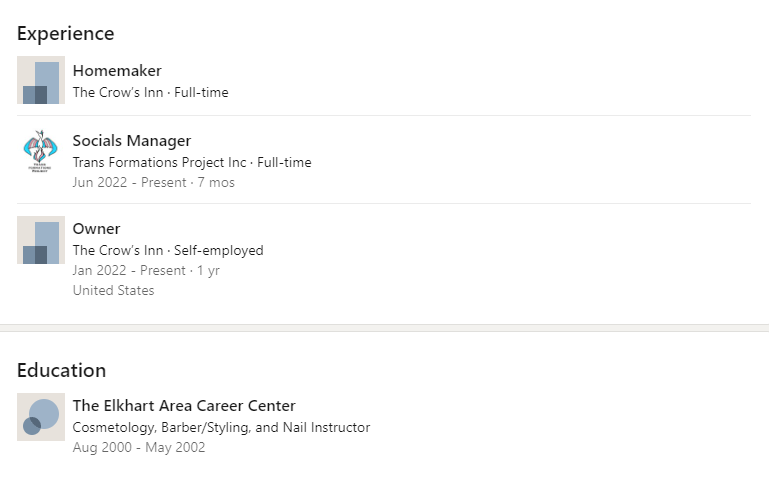This screenshot has height=479, width=769.
Task: Click the gray divider between Experience and Education
Action: 384,328
